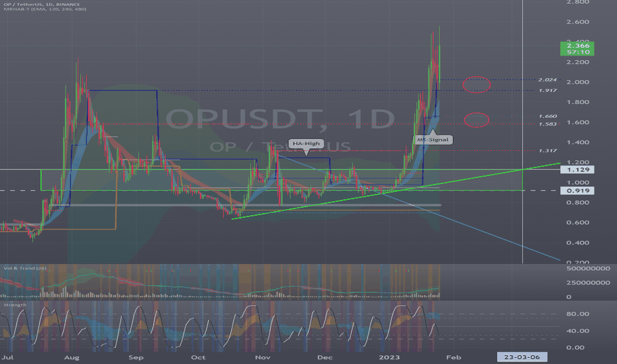Viewport: 617px width, 364px height.
Task: Click 1.800 on the price scale
Action: [x=578, y=103]
